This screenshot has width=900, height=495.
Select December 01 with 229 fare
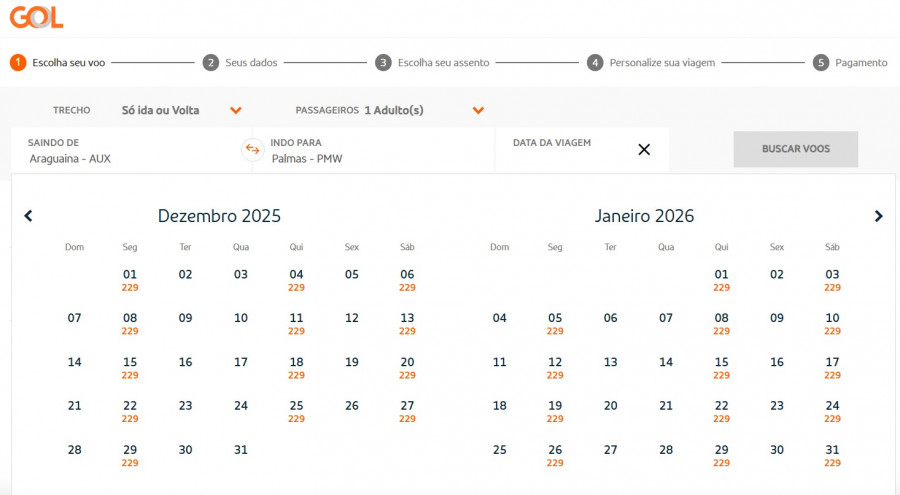[130, 280]
